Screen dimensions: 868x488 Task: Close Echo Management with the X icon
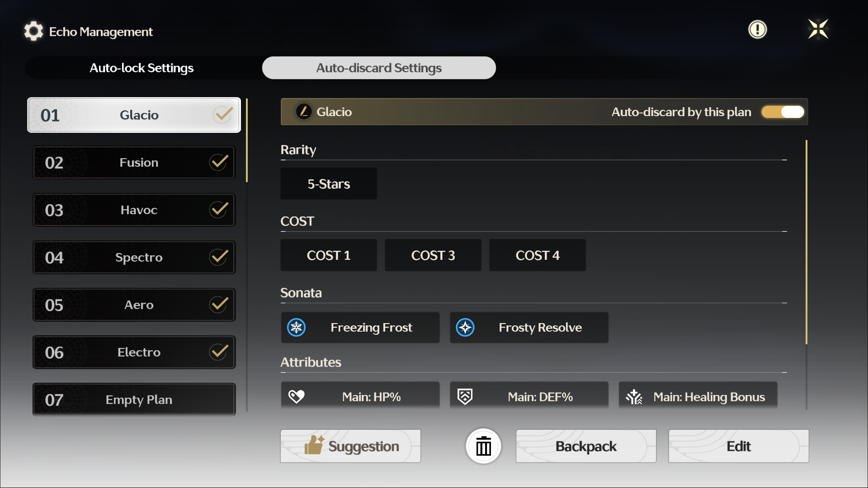click(x=818, y=29)
